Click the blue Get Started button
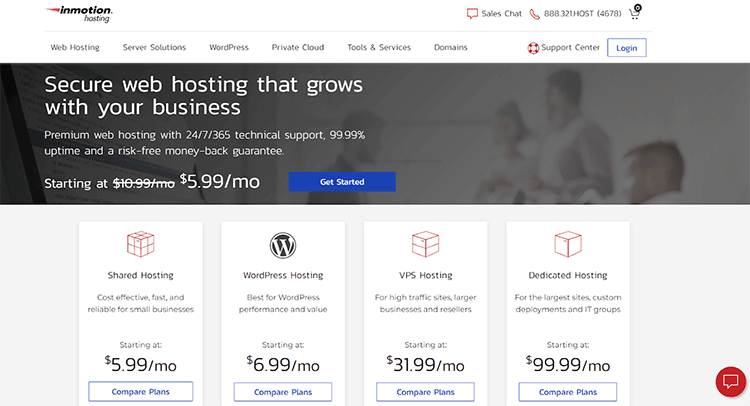Screen dimensions: 750x406 [x=342, y=182]
